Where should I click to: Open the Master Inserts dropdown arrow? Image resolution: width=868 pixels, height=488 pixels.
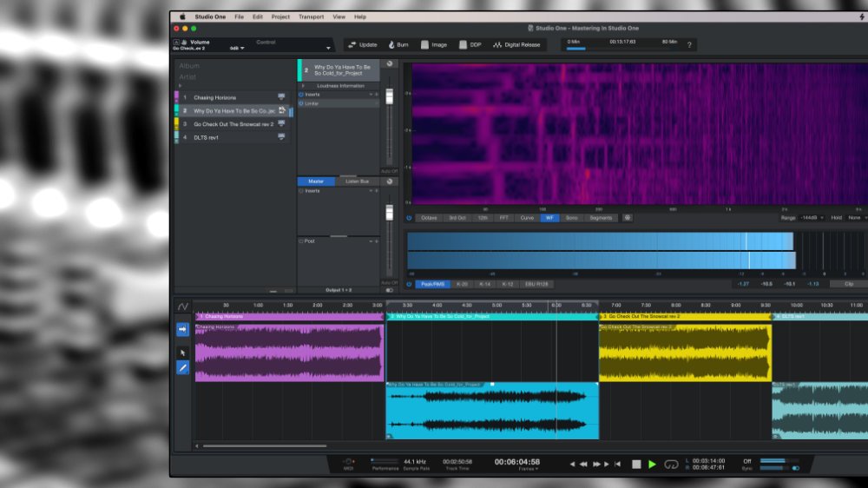[x=371, y=191]
